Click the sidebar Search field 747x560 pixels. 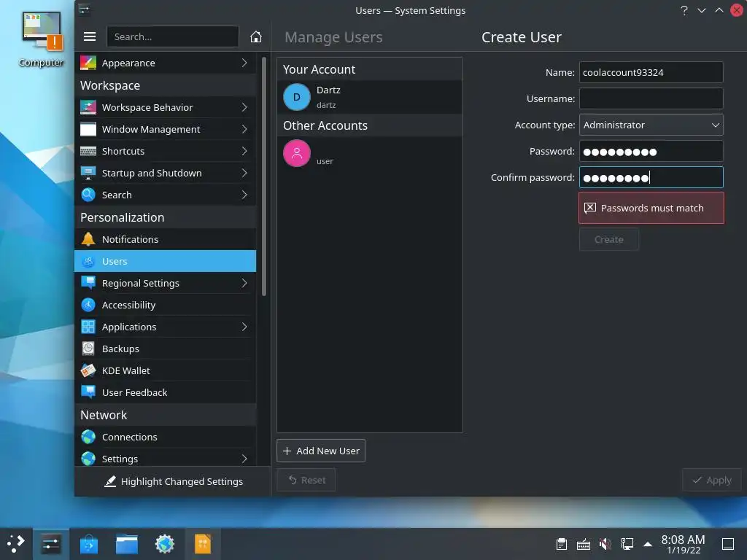point(172,36)
